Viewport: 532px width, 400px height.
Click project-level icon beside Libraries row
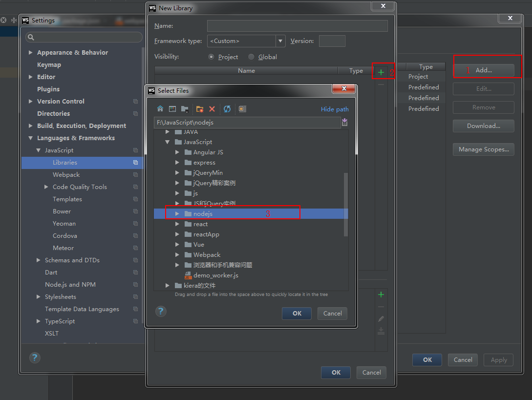[135, 163]
